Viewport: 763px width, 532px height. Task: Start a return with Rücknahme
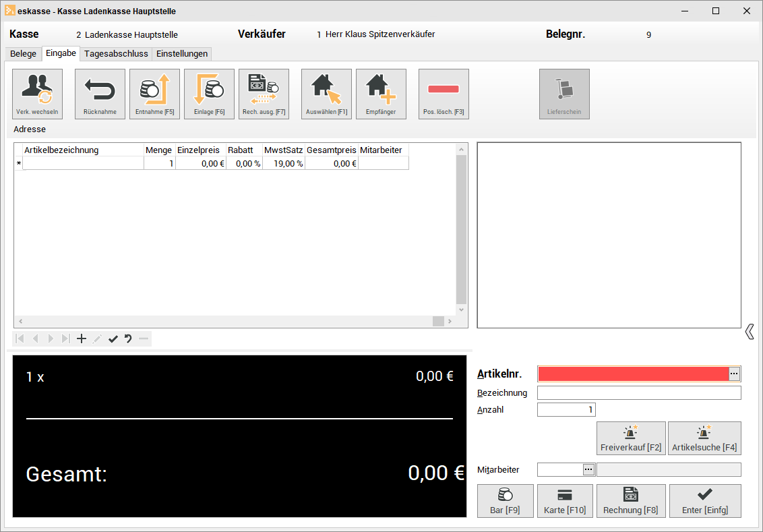click(x=100, y=94)
